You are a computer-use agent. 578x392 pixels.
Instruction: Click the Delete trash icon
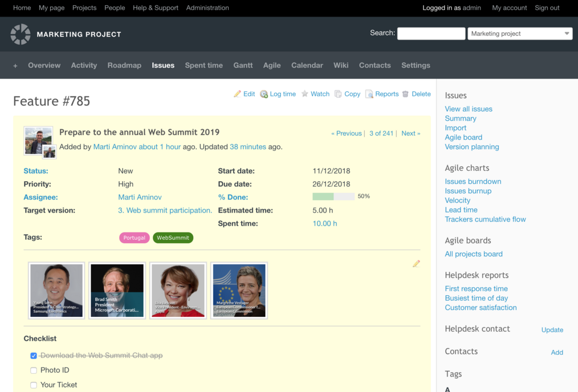(405, 94)
